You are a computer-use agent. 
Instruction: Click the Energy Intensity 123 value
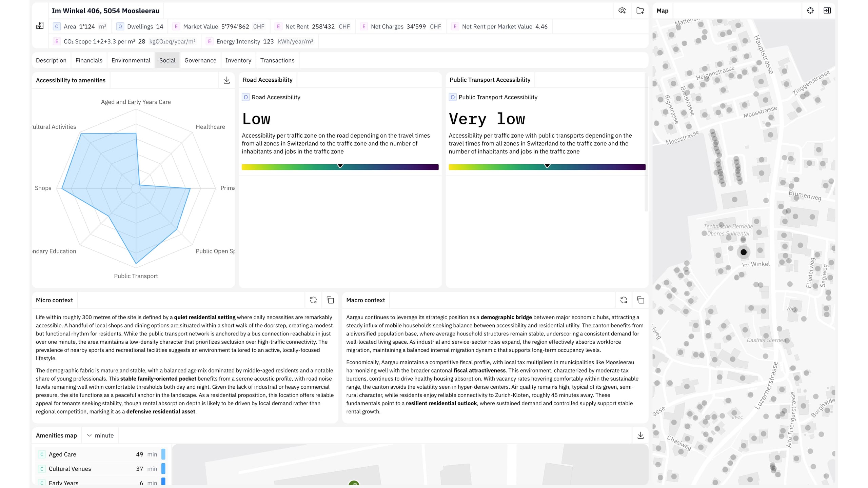click(268, 41)
